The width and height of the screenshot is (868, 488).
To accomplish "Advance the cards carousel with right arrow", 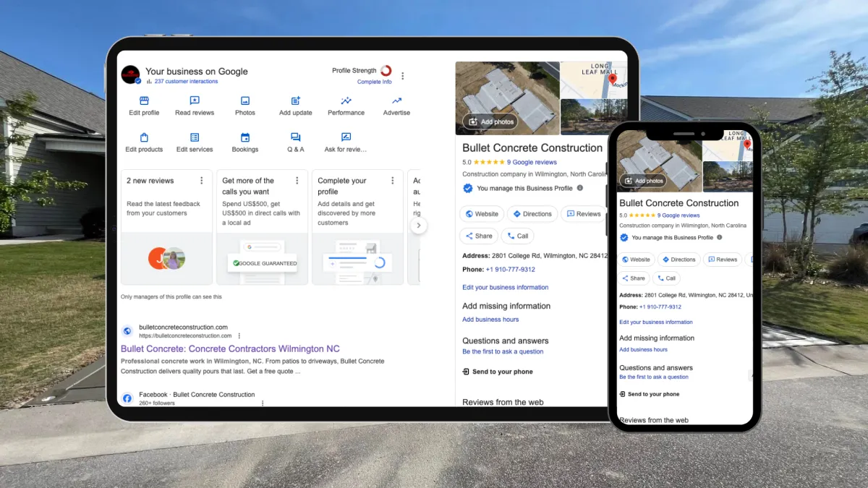I will (x=418, y=226).
